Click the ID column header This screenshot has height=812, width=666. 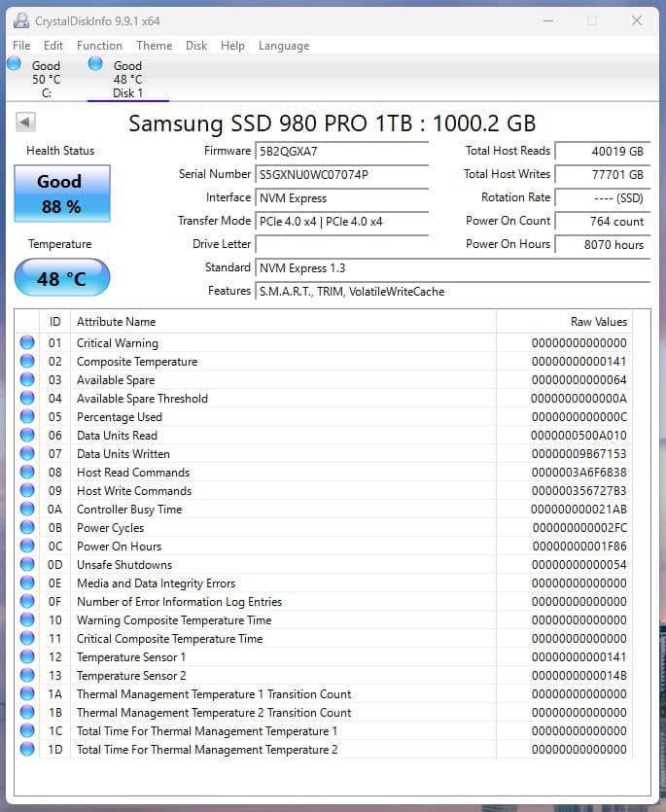54,322
